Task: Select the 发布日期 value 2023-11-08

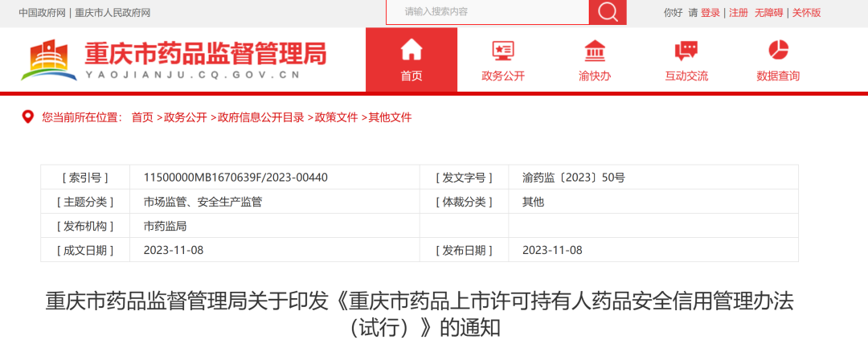Action: pos(552,250)
